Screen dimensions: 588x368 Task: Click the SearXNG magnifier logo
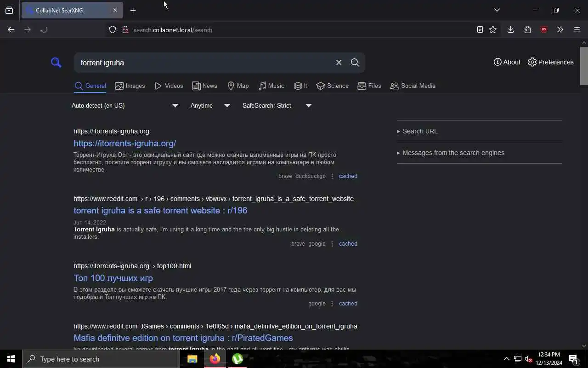(56, 62)
